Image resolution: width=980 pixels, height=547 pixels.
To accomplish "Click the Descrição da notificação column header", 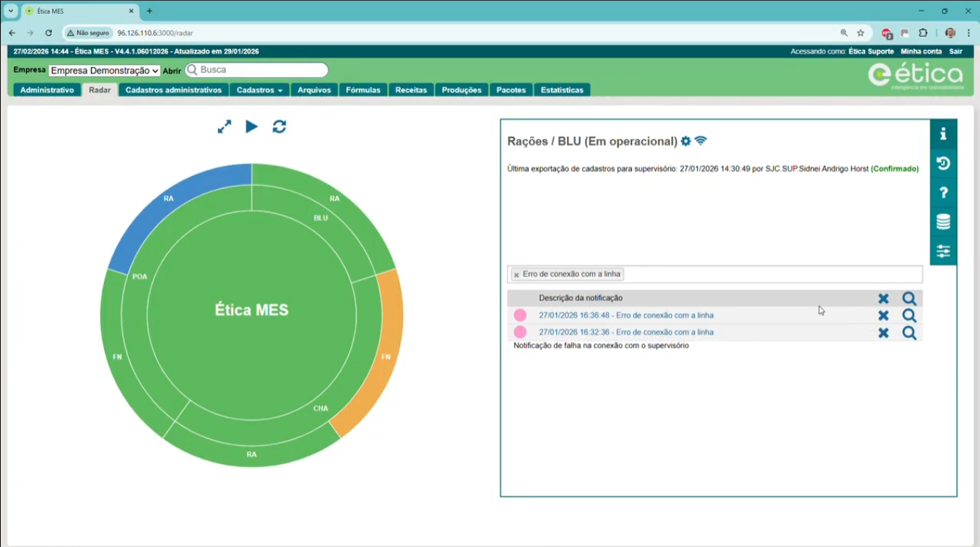I will (x=581, y=298).
